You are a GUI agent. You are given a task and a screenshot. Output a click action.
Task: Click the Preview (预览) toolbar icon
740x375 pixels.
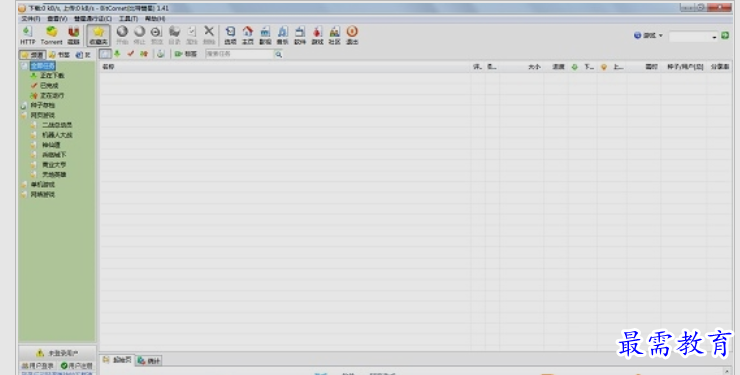coord(156,35)
